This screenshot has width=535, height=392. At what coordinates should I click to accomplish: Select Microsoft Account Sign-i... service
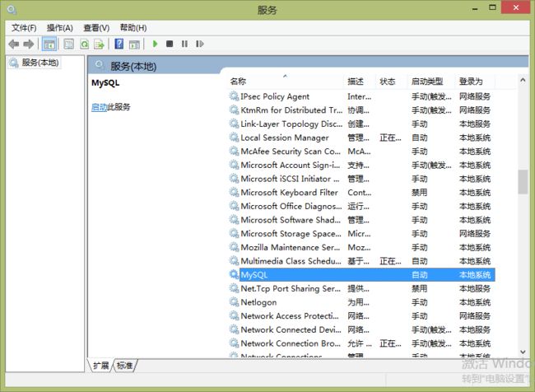(x=361, y=165)
